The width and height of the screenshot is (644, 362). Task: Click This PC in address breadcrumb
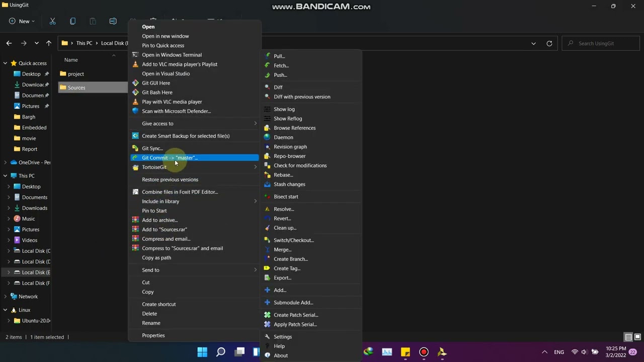click(x=84, y=43)
